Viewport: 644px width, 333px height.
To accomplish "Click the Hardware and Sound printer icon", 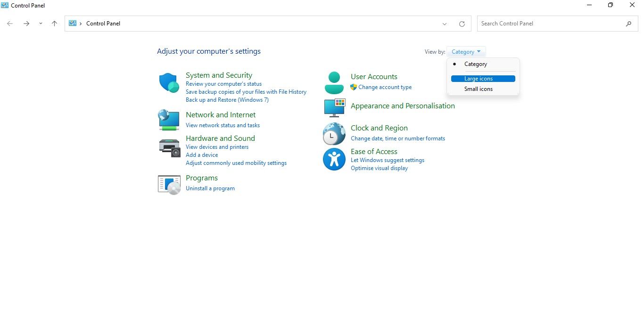I will coord(169,148).
